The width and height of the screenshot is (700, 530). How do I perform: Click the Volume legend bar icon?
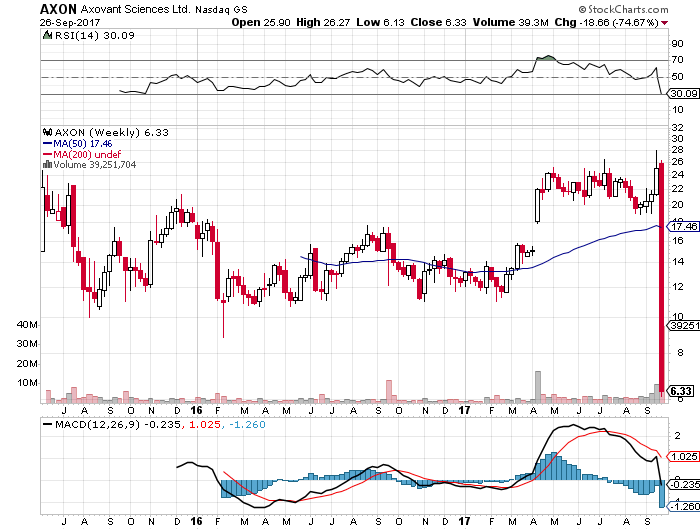tap(45, 164)
